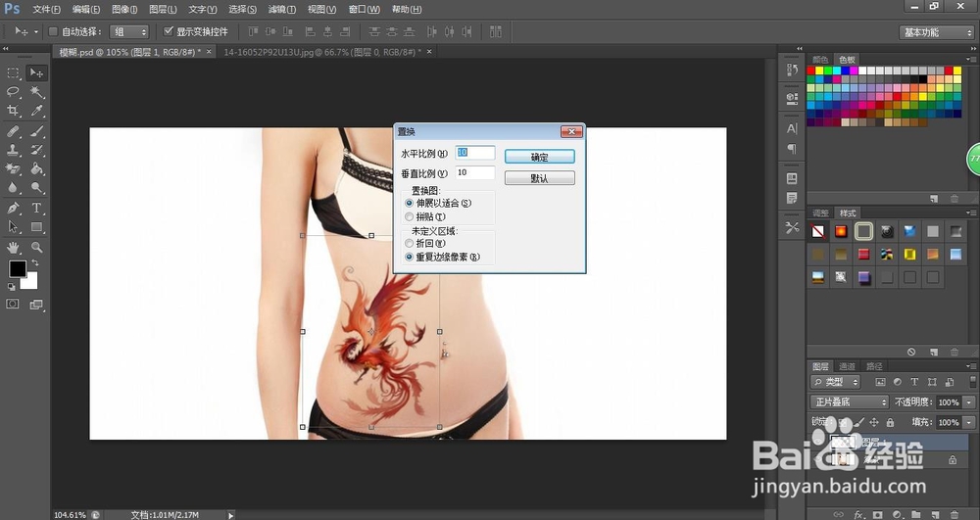The height and width of the screenshot is (520, 980).
Task: Add a layer mask
Action: (877, 514)
